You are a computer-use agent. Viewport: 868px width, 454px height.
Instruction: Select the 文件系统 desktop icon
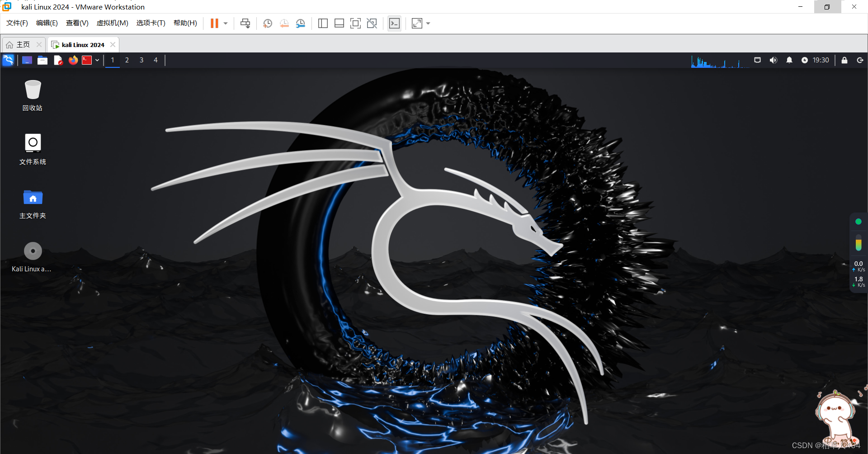point(33,149)
